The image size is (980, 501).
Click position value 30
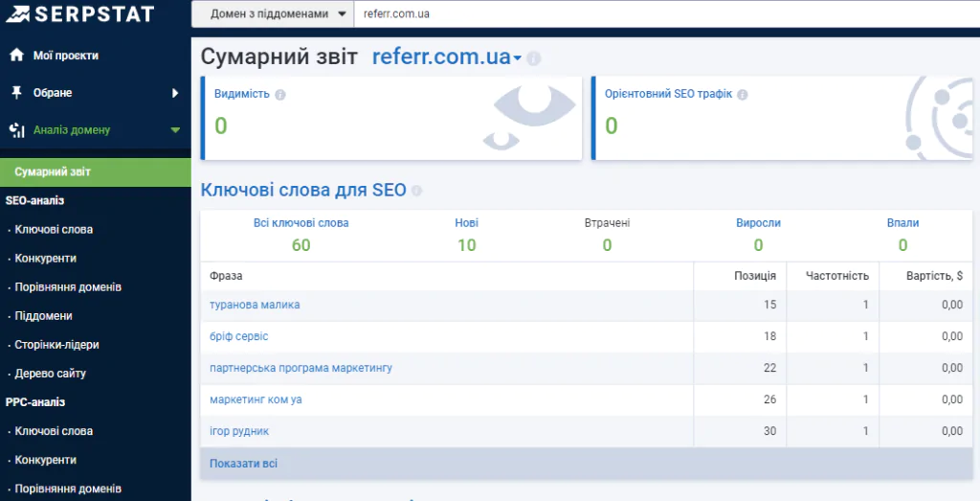770,431
